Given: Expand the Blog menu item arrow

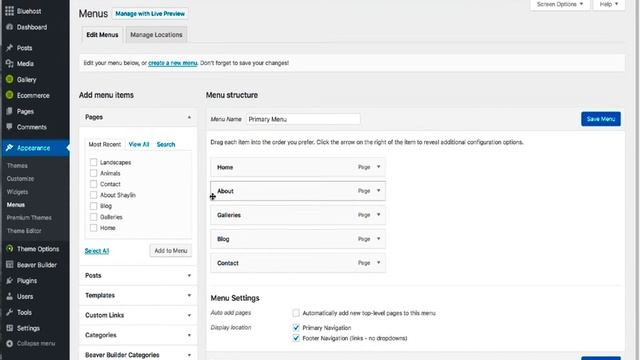Looking at the screenshot, I should [378, 239].
